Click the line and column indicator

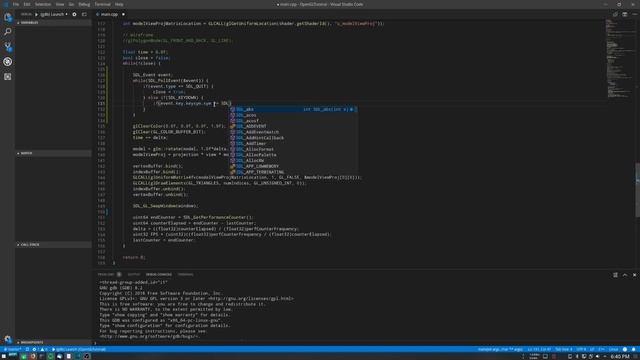(x=539, y=349)
